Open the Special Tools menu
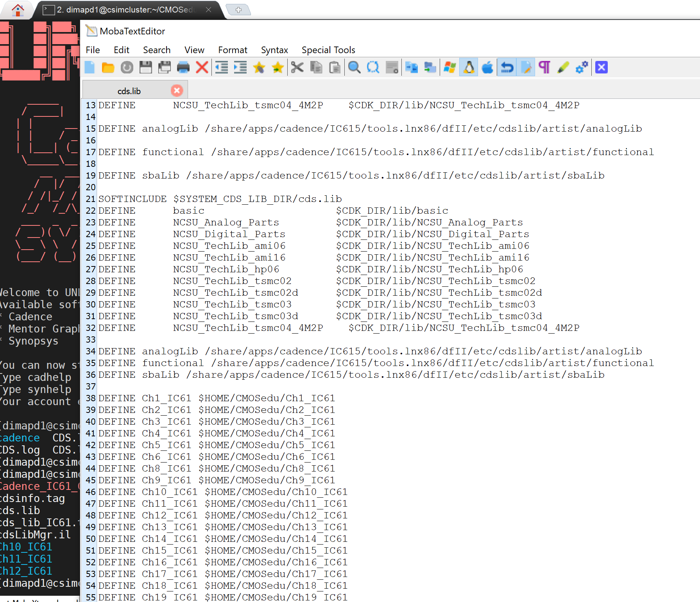The image size is (700, 602). [x=328, y=50]
